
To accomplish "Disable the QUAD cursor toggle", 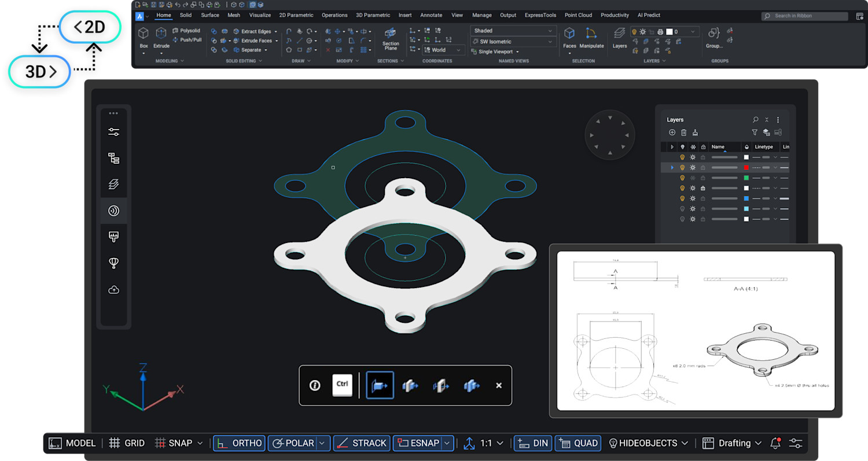I will pyautogui.click(x=578, y=443).
